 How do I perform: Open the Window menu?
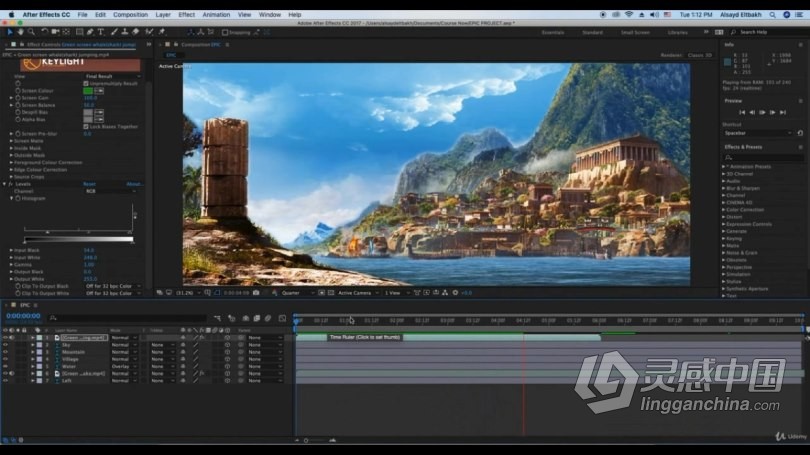270,15
